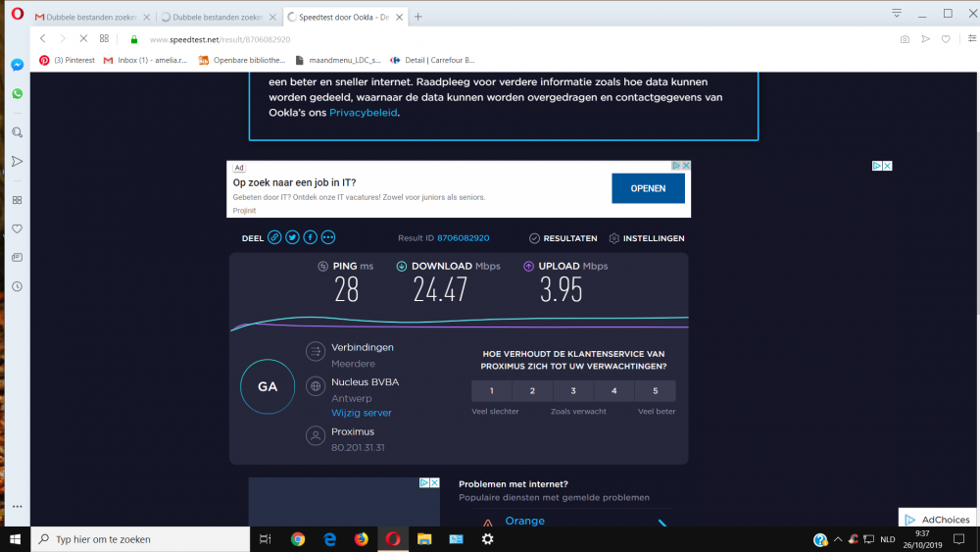The width and height of the screenshot is (980, 552).
Task: Click the OPENEN ad button
Action: [x=648, y=188]
